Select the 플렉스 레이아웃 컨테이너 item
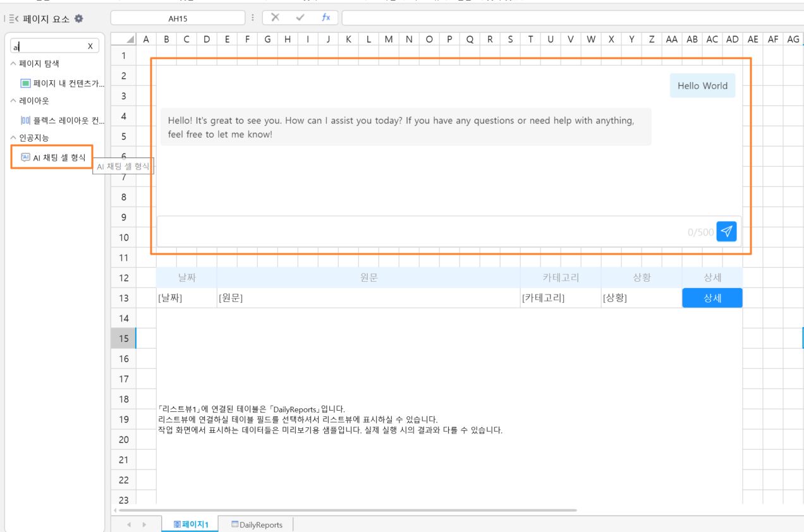 63,120
